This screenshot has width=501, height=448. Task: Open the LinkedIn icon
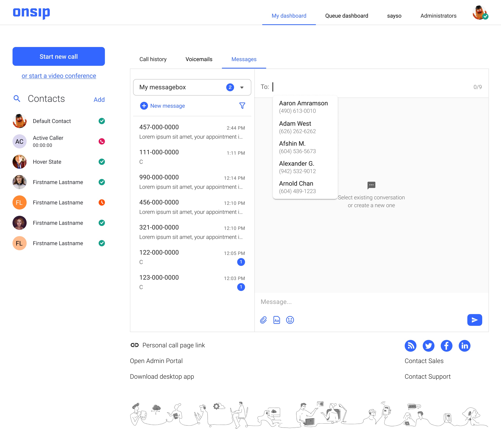click(x=465, y=346)
